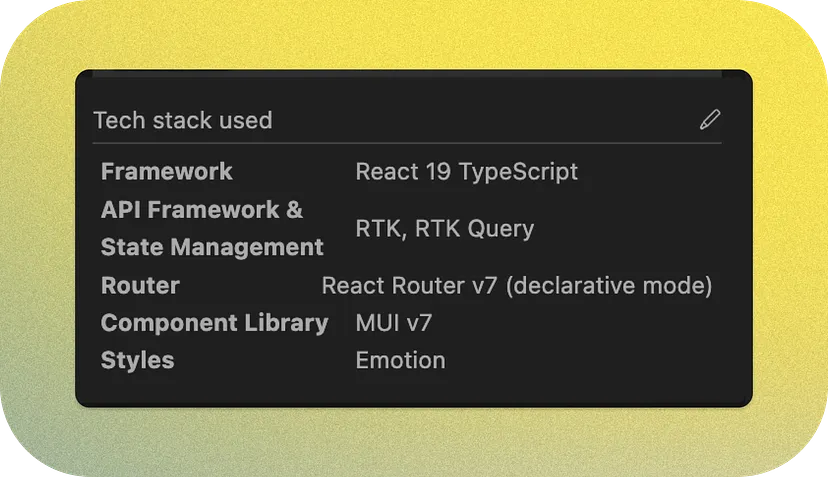The width and height of the screenshot is (828, 477).
Task: Click the 'Router' row label
Action: (x=140, y=286)
